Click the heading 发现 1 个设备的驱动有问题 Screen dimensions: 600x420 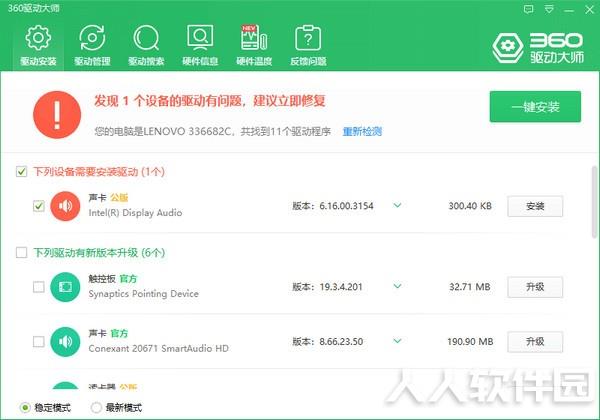click(210, 101)
